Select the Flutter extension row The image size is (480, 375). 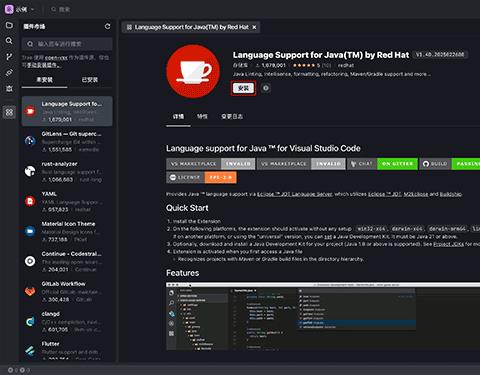(x=67, y=351)
